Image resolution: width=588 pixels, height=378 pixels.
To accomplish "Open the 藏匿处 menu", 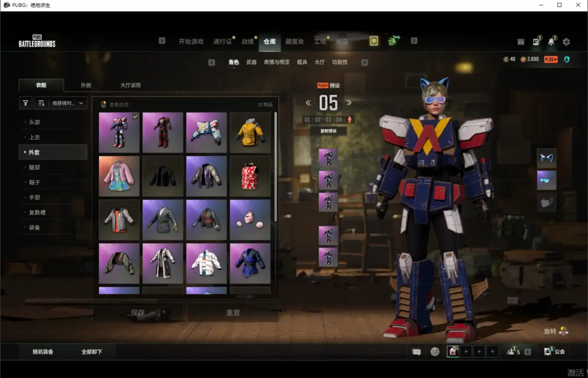I will point(295,41).
